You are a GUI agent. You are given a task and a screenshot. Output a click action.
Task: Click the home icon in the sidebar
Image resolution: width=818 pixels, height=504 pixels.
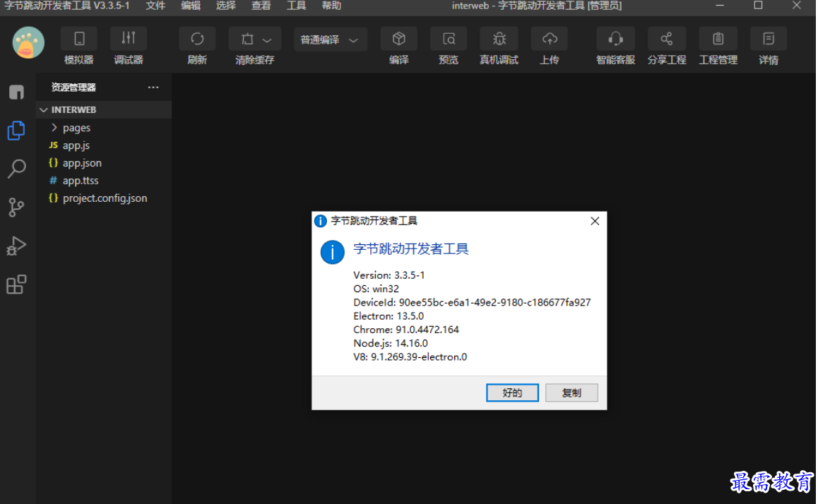(17, 92)
